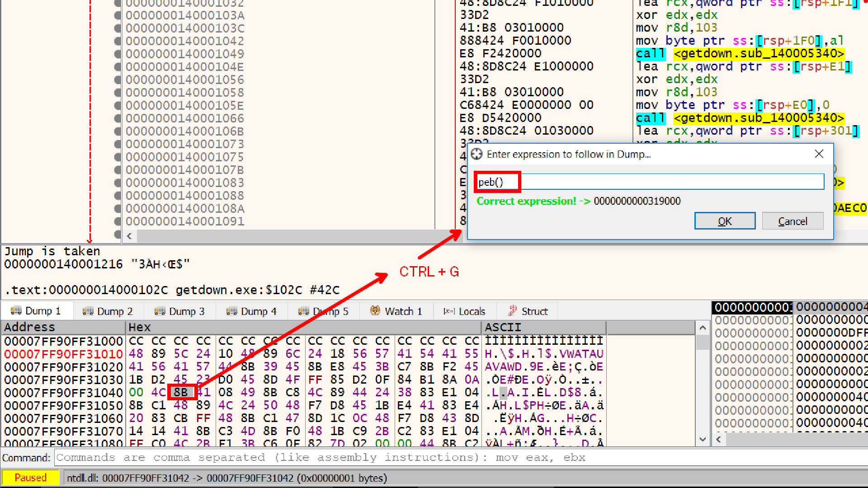Click the Dump 1 tab icon
This screenshot has height=488, width=868.
point(16,310)
